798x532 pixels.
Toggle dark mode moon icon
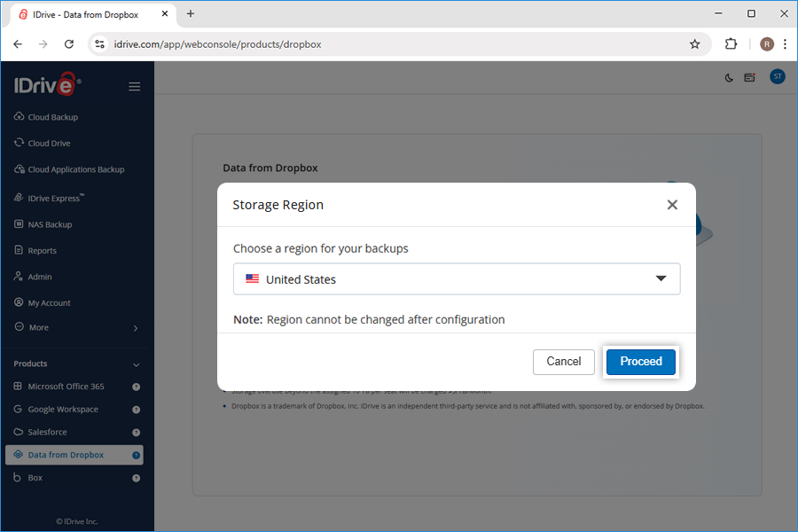[729, 78]
